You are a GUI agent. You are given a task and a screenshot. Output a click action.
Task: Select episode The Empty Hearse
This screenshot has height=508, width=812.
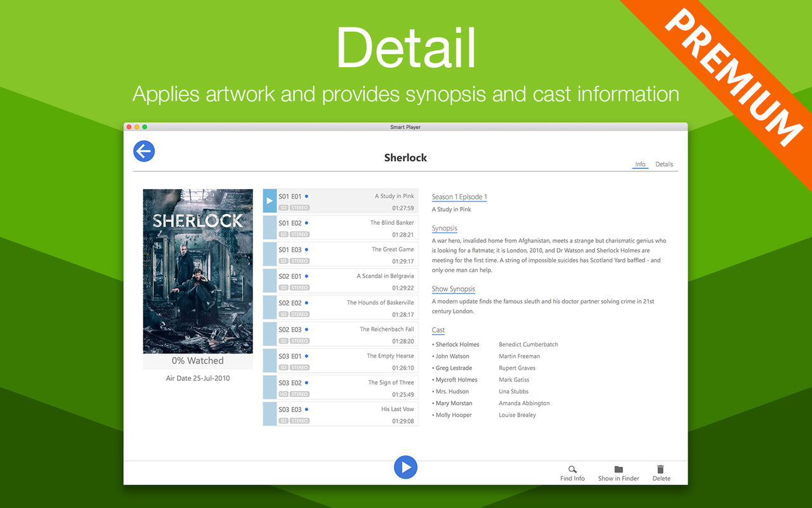tap(341, 361)
